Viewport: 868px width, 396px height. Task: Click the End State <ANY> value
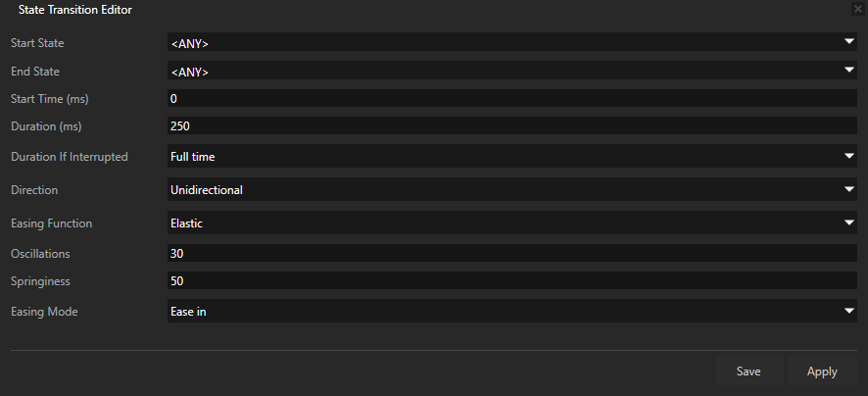[x=190, y=72]
